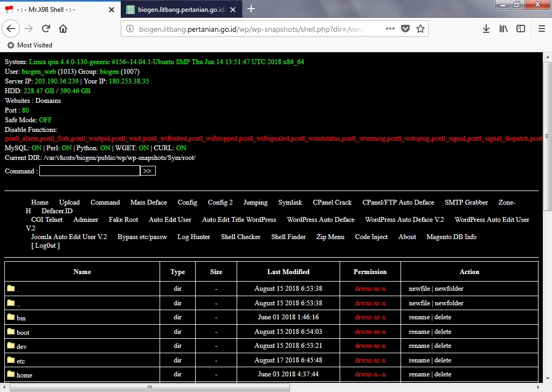The image size is (552, 392).
Task: Click the browser Back arrow button
Action: [11, 29]
